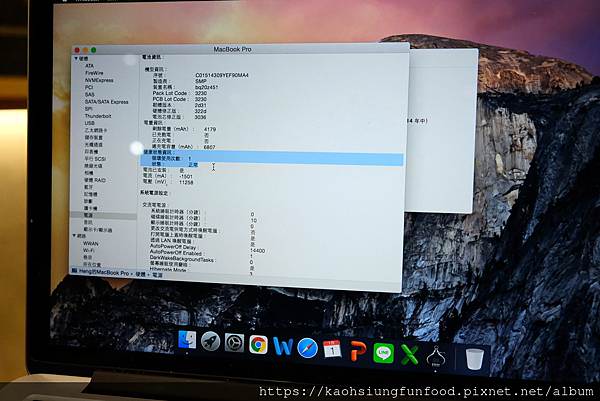Click serial number C01514309YEF90MA4

pos(222,75)
